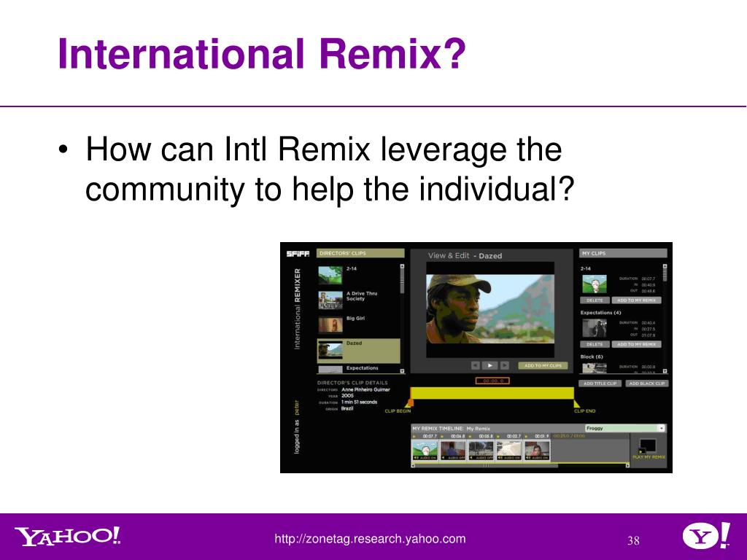Click the Directors' Clips panel header
Image resolution: width=747 pixels, height=560 pixels.
(x=360, y=253)
